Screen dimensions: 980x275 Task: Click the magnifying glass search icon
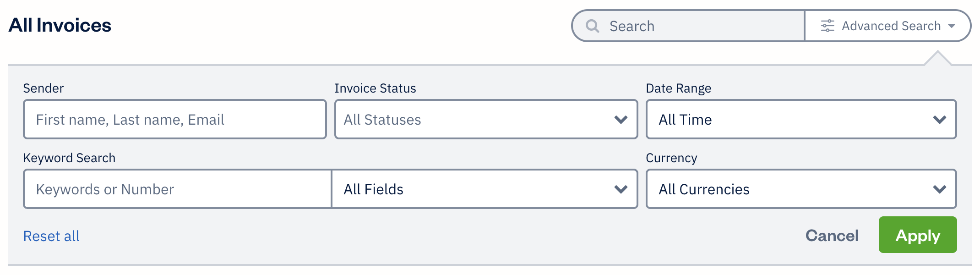coord(593,26)
